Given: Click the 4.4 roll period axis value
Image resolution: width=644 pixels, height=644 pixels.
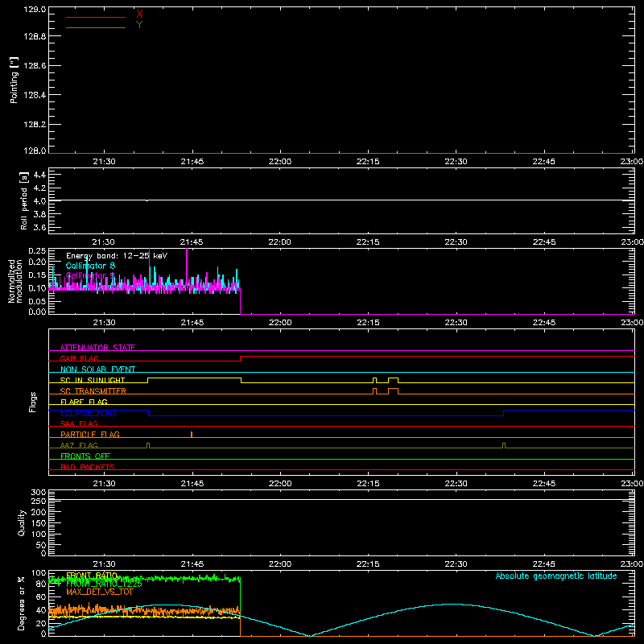Looking at the screenshot, I should click(x=39, y=175).
